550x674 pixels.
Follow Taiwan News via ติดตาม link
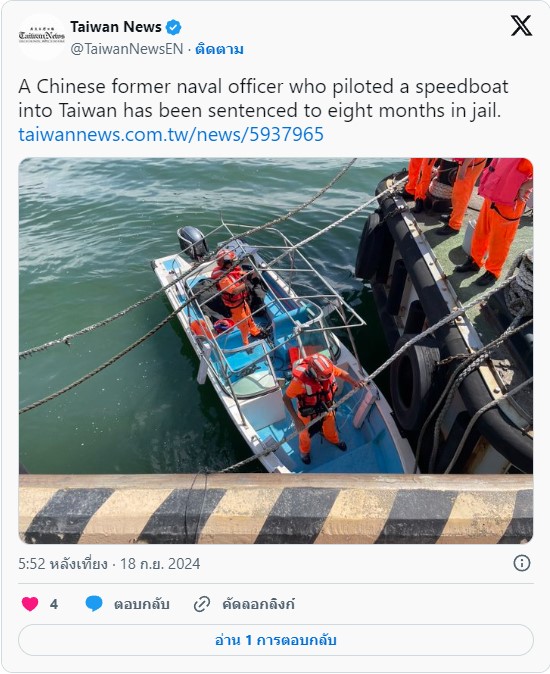[x=219, y=49]
